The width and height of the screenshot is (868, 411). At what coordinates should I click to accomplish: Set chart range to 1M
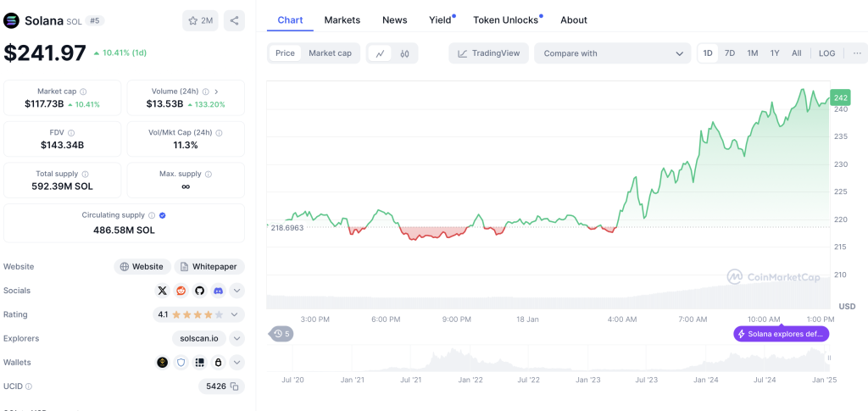click(x=753, y=53)
